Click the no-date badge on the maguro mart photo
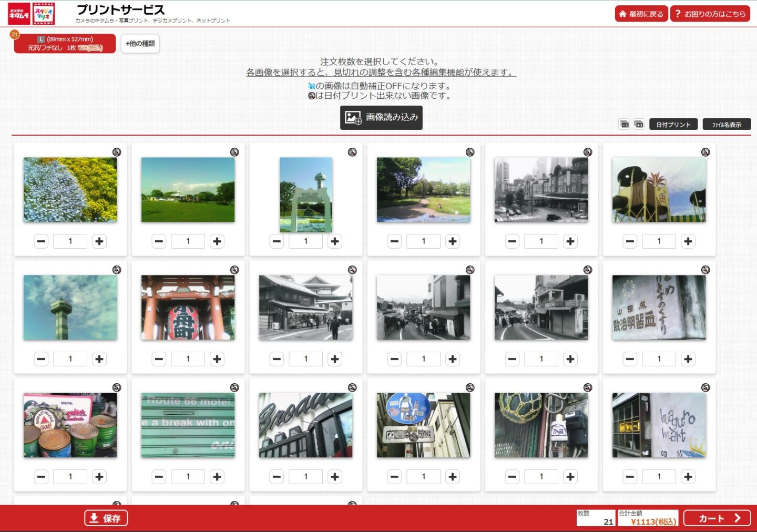Viewport: 757px width, 532px height. pos(705,387)
